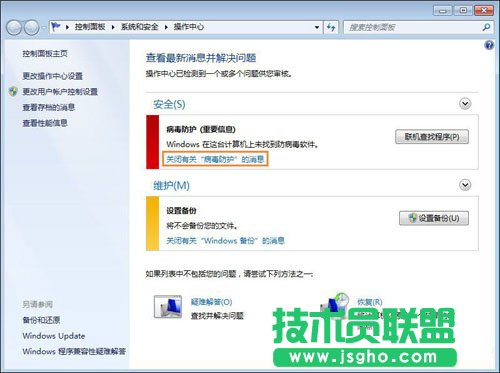Click the 安全(S) section heading
The height and width of the screenshot is (373, 500).
click(169, 104)
